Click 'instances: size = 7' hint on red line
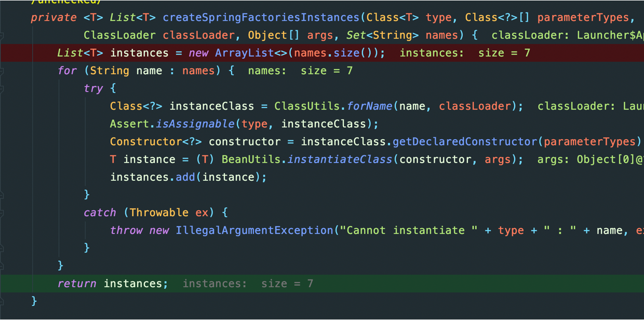Image resolution: width=644 pixels, height=320 pixels. [465, 53]
